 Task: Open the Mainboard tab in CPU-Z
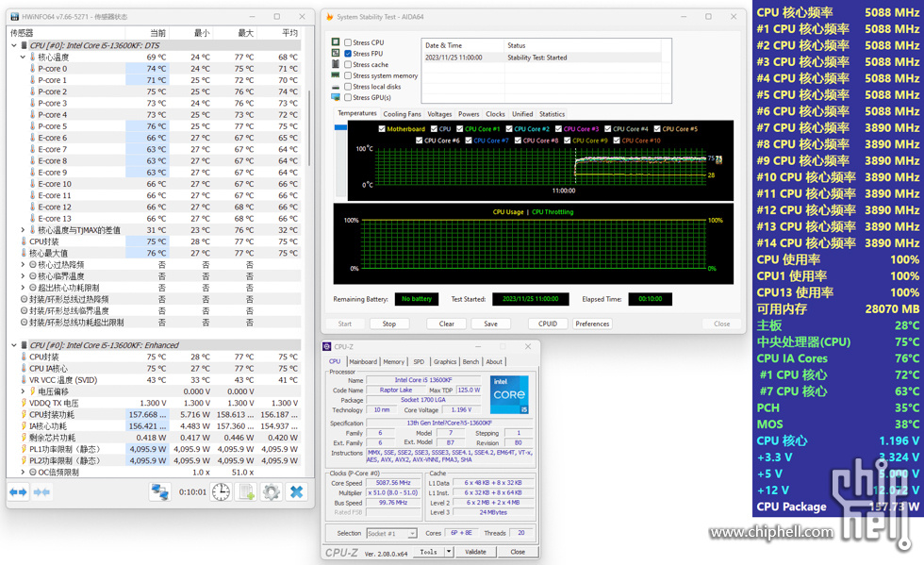coord(363,361)
